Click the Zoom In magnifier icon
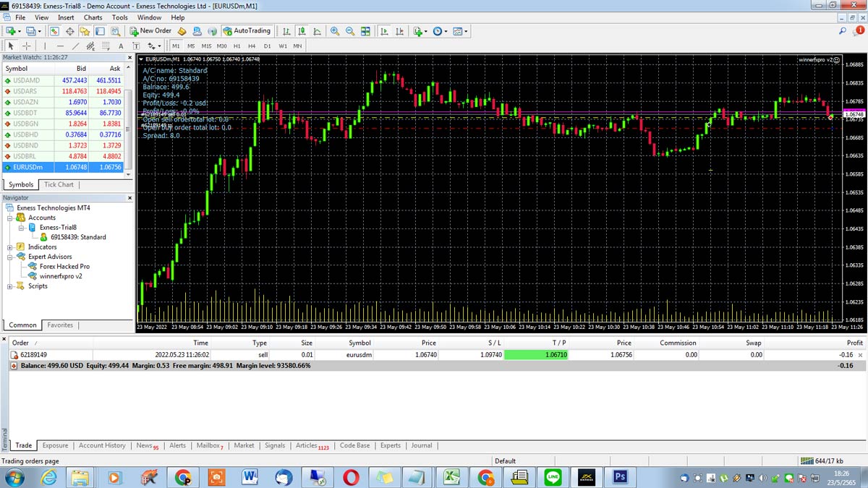 coord(335,31)
